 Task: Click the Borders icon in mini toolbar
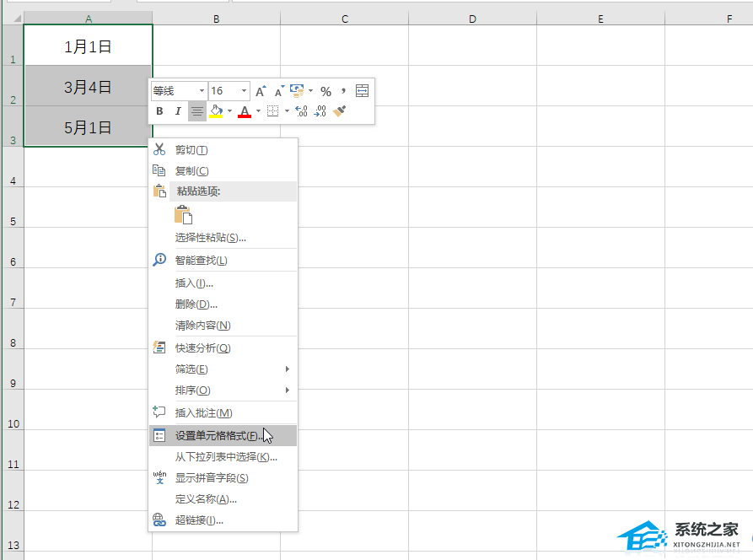coord(272,111)
